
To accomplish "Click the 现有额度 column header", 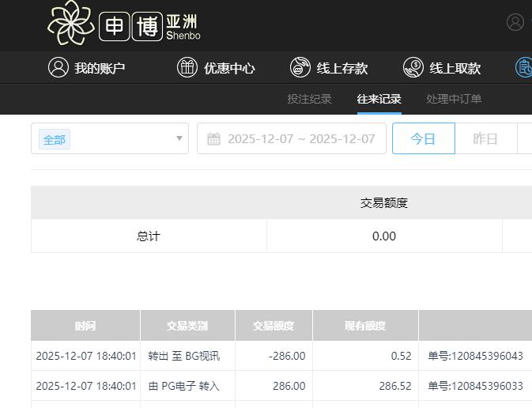I will 365,326.
